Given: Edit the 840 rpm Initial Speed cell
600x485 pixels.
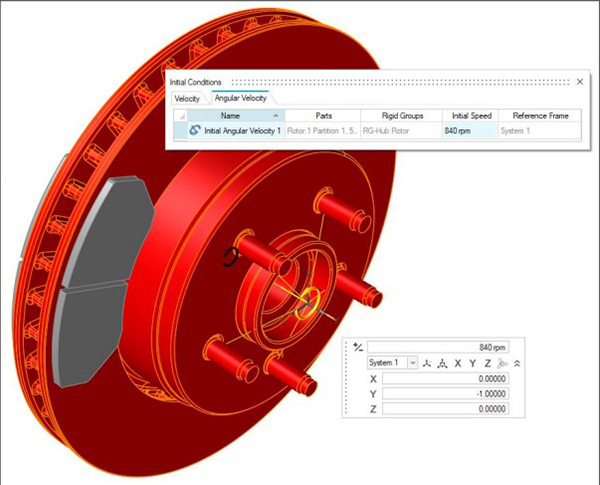Looking at the screenshot, I should point(466,130).
